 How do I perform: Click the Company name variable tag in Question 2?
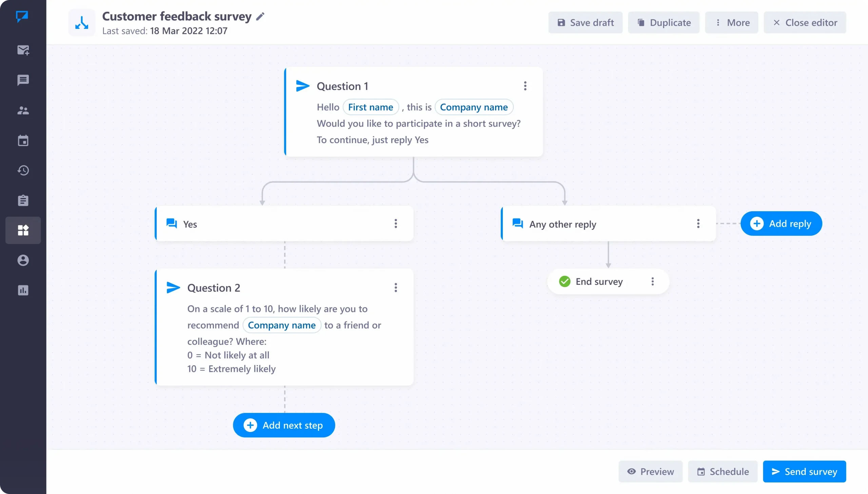(281, 325)
